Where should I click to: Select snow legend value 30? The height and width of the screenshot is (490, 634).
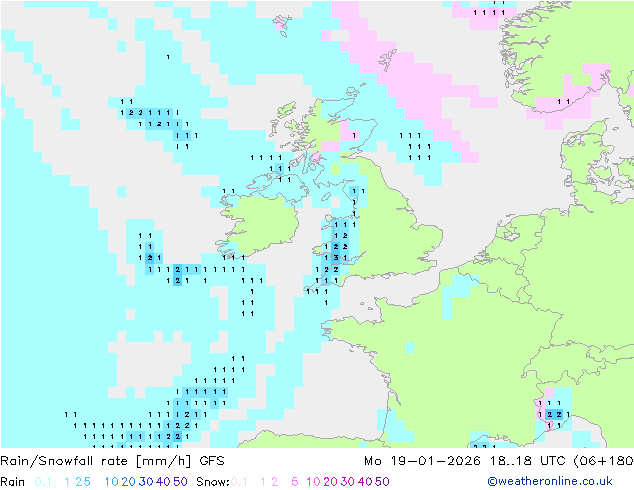pos(348,482)
